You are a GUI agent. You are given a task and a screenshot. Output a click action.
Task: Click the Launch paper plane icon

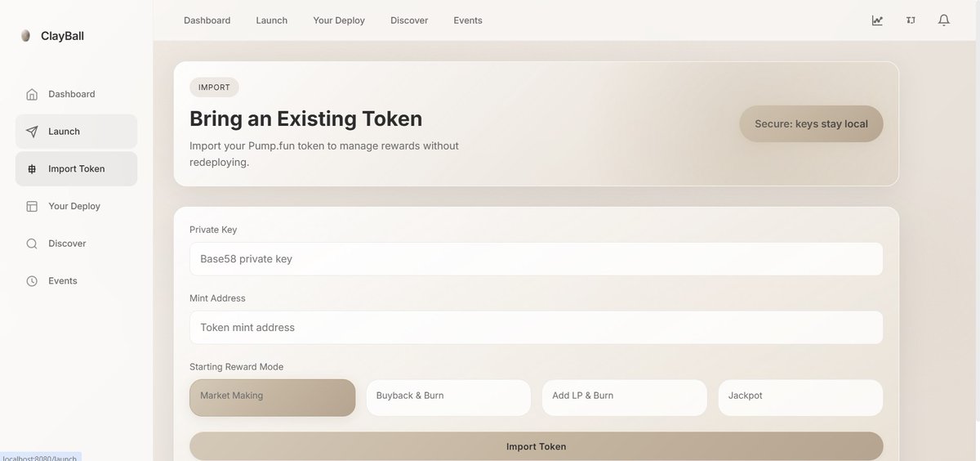(x=32, y=132)
